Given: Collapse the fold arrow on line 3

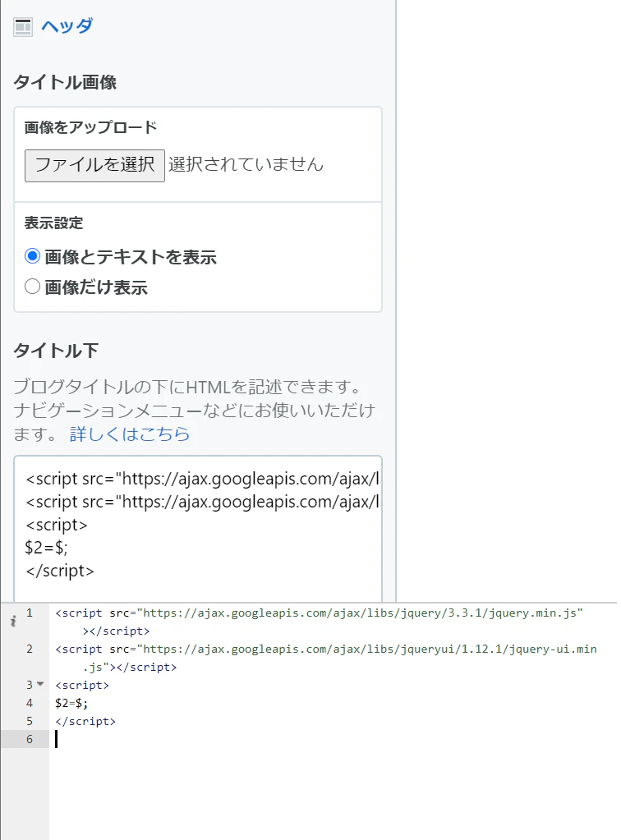Looking at the screenshot, I should pyautogui.click(x=40, y=684).
